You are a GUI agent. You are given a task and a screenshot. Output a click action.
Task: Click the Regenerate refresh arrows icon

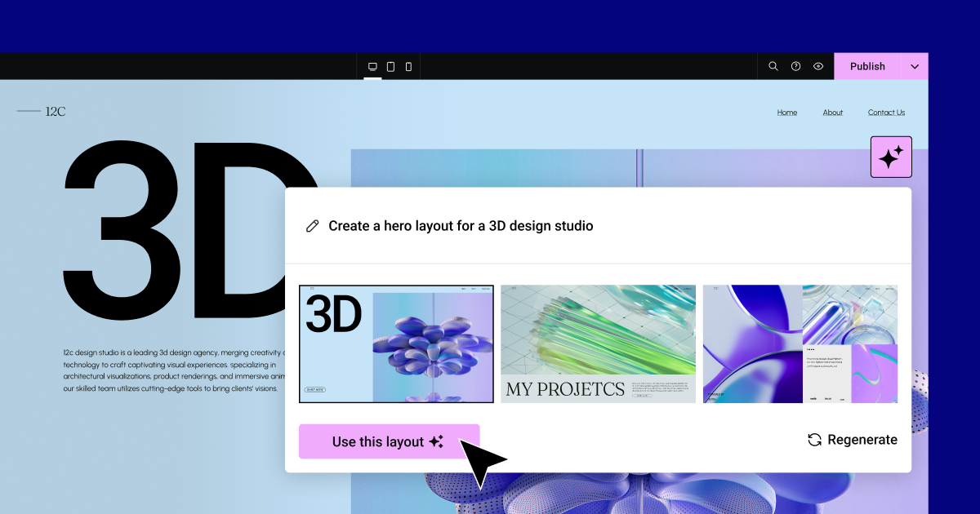(814, 440)
